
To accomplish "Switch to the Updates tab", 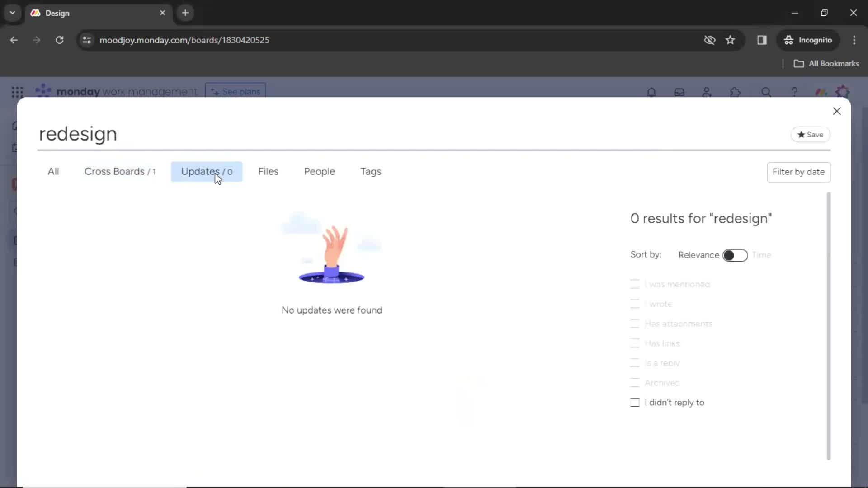I will (207, 171).
